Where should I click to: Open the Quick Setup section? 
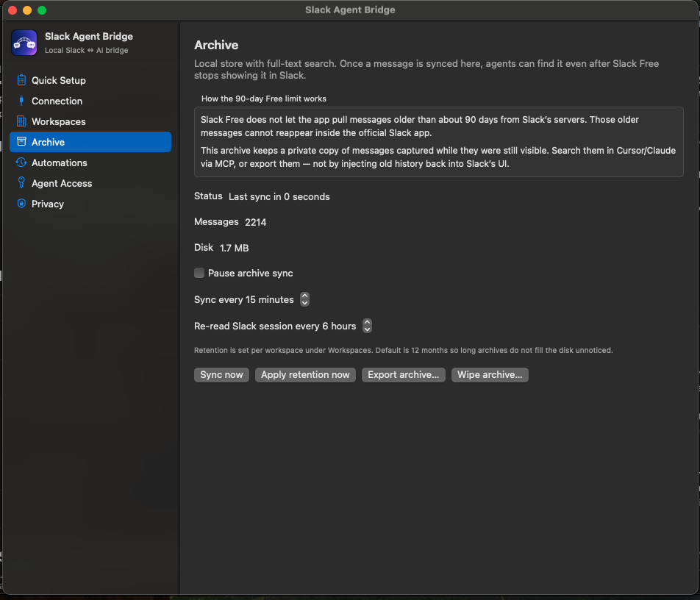(90, 80)
